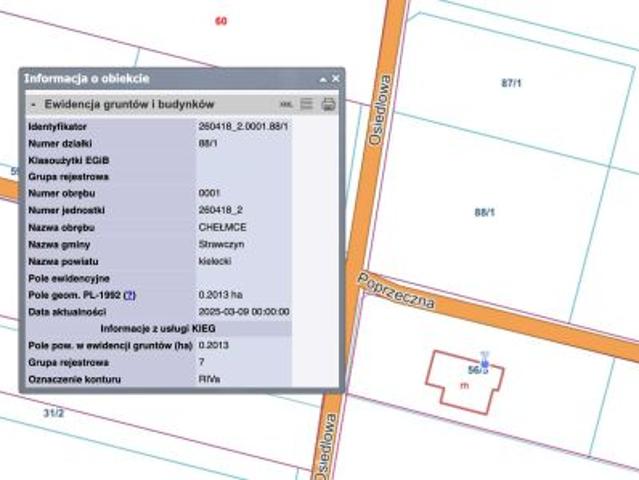Click the Informacje z usługi KIEG header row
This screenshot has height=480, width=639.
159,328
